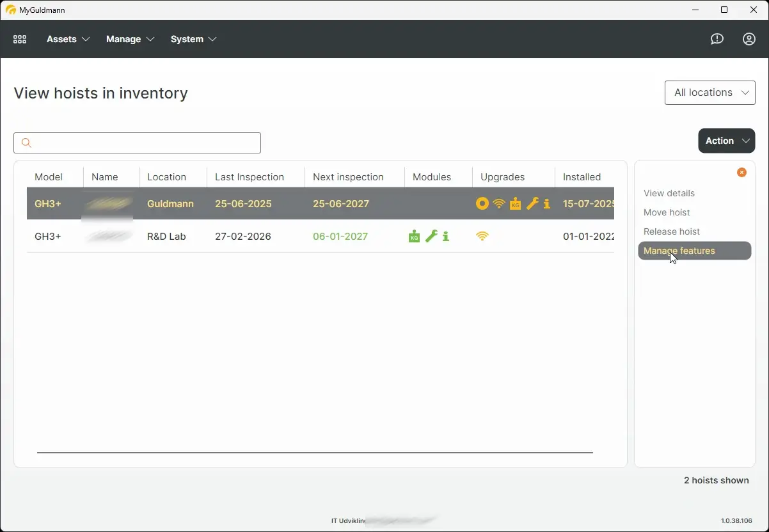Open the All locations dropdown
This screenshot has height=532, width=769.
point(710,93)
